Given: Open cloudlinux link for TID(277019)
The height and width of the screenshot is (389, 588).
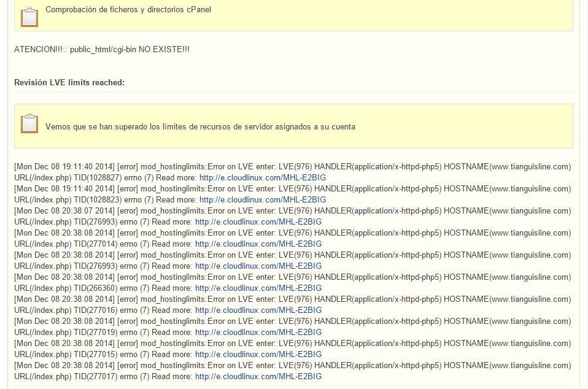Looking at the screenshot, I should (258, 333).
